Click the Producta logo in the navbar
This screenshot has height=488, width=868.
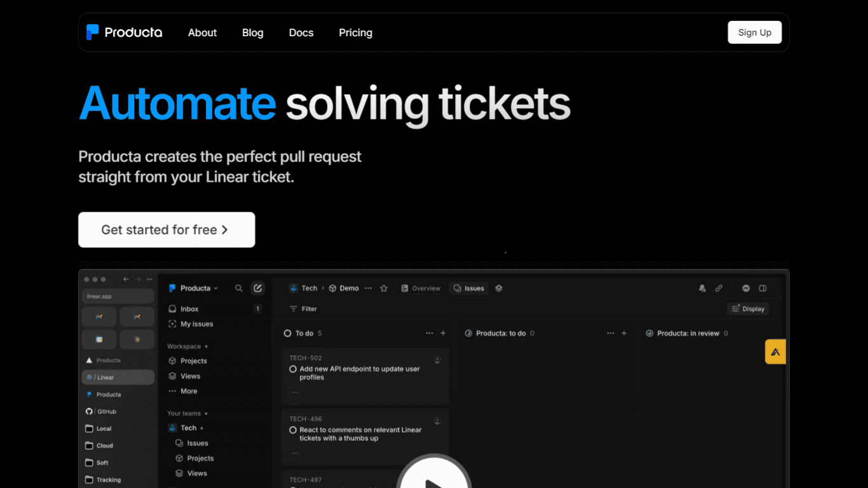pyautogui.click(x=124, y=32)
